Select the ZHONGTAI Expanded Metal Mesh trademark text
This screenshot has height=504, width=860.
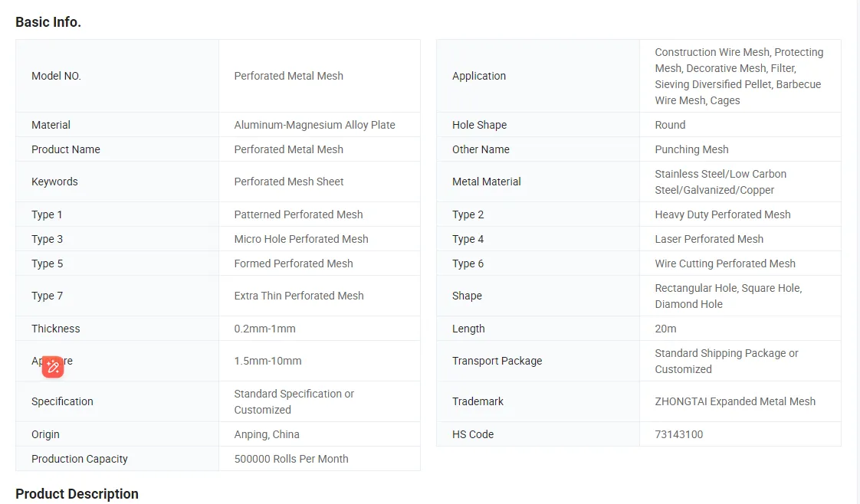tap(735, 401)
